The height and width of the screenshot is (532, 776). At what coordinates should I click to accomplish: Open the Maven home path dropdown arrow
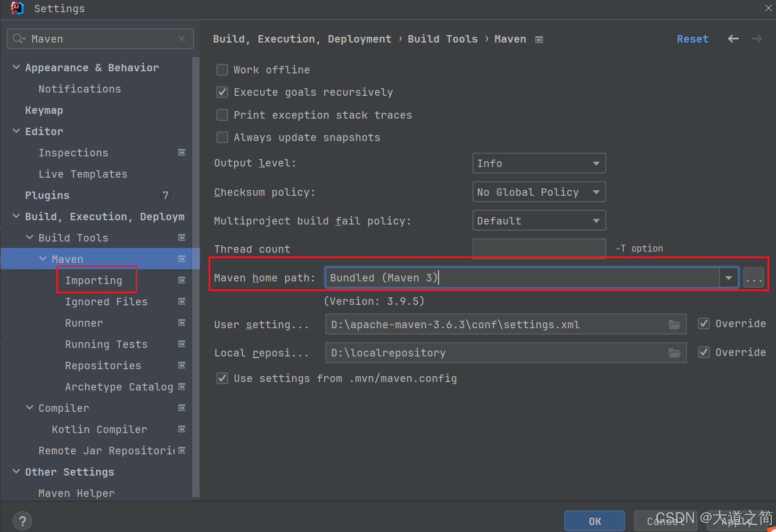click(x=729, y=278)
